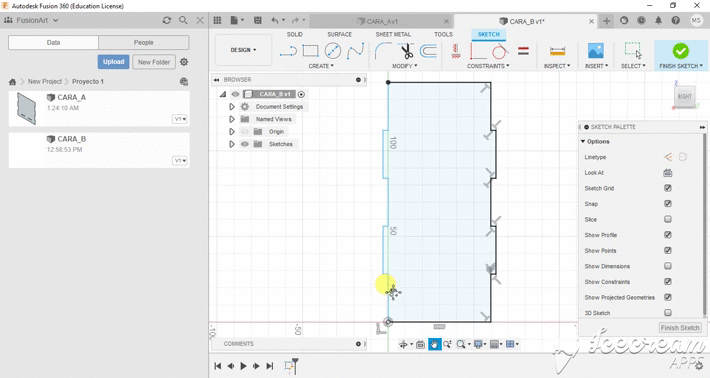Open the notifications bell
710x378 pixels.
[658, 20]
